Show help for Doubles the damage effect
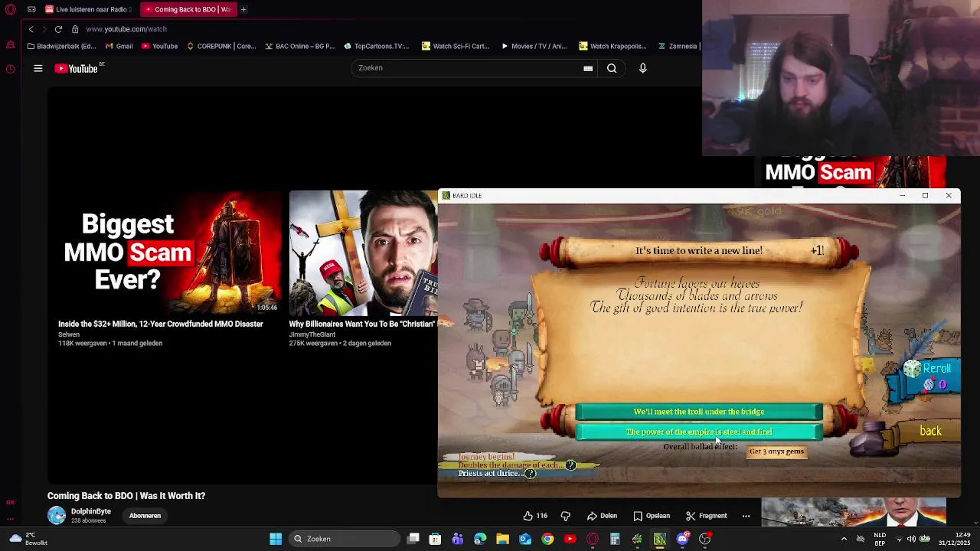Viewport: 980px width, 551px height. click(x=570, y=465)
